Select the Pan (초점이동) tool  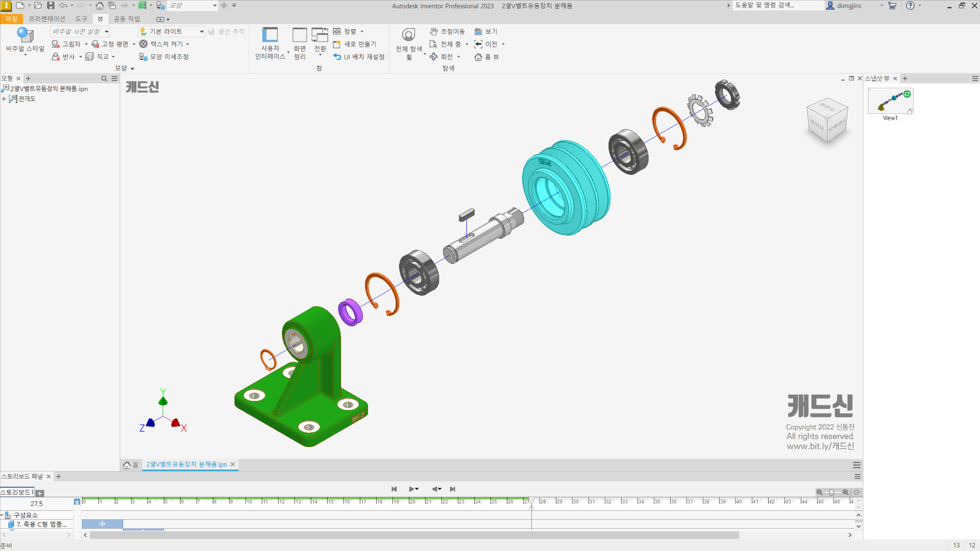click(447, 32)
